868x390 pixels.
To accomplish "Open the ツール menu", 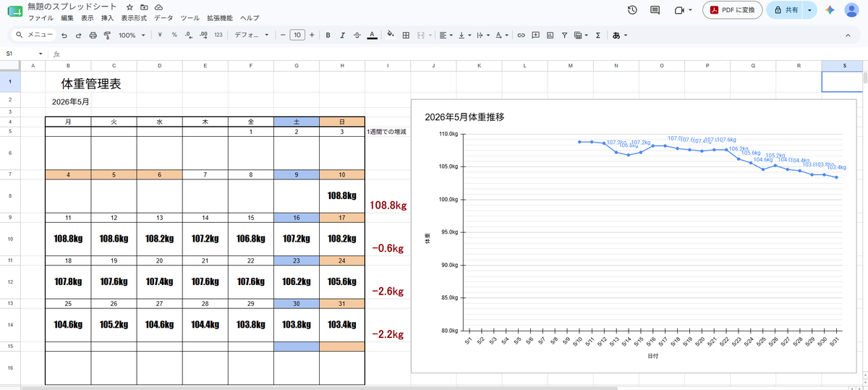I will pos(190,17).
